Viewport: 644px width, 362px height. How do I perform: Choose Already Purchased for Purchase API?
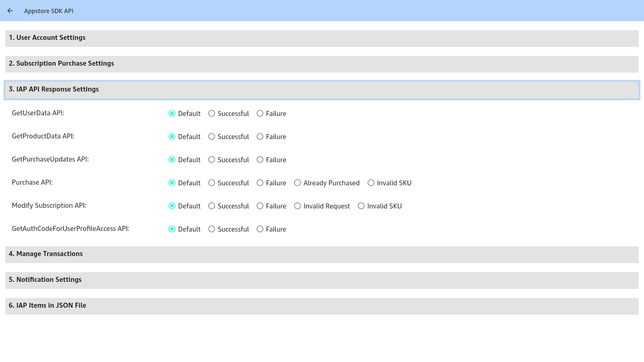pyautogui.click(x=297, y=183)
